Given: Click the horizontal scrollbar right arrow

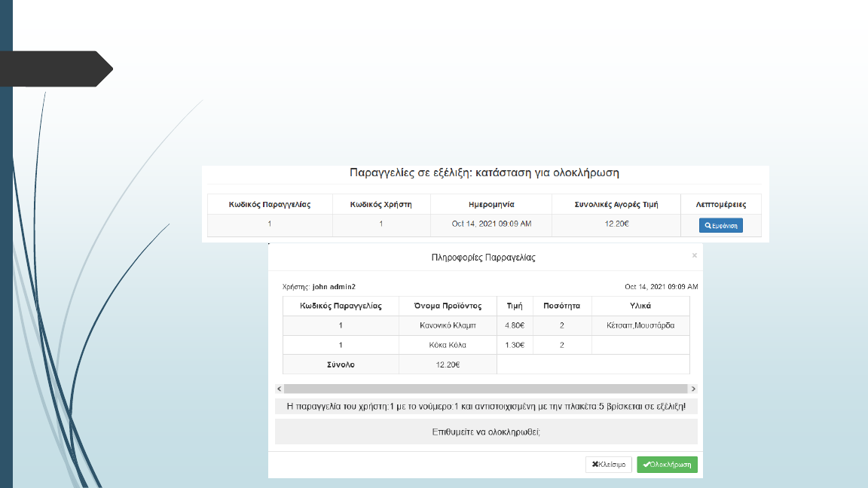Looking at the screenshot, I should pos(693,389).
